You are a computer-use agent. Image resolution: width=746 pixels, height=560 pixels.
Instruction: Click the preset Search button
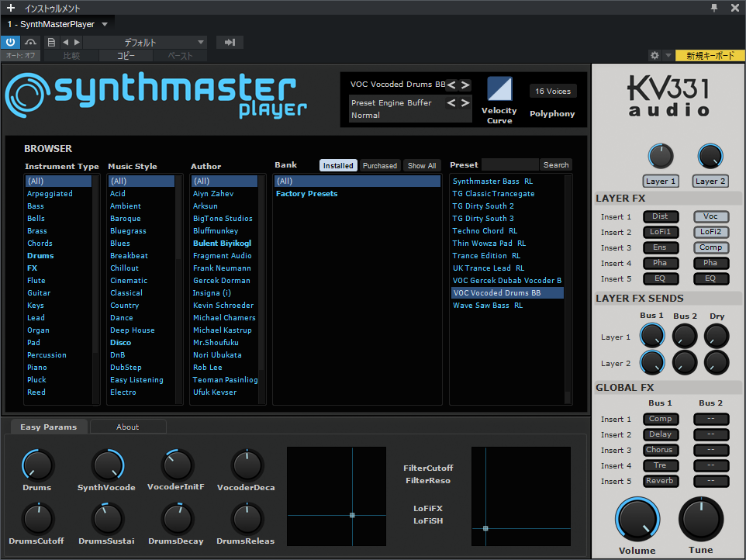556,164
